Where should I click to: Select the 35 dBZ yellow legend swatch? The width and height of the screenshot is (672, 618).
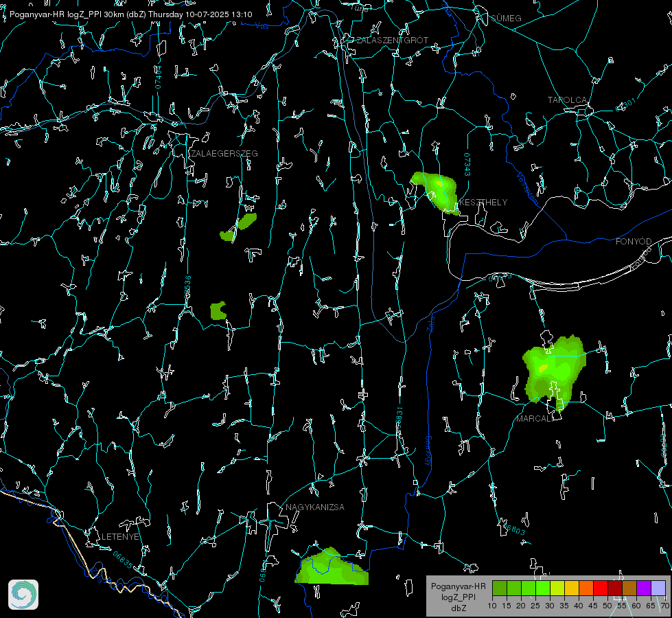(572, 588)
